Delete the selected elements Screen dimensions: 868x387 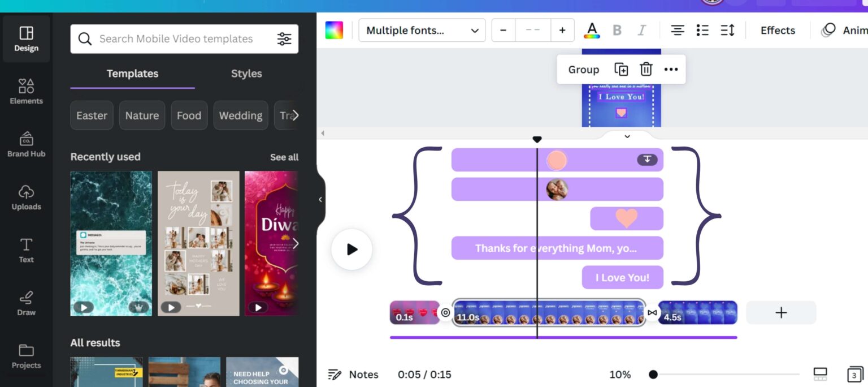(645, 69)
